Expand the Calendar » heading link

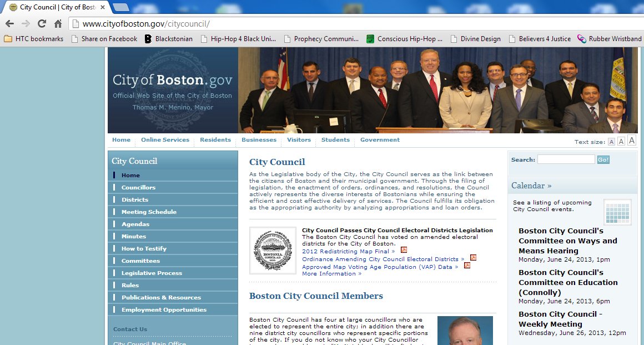point(531,186)
